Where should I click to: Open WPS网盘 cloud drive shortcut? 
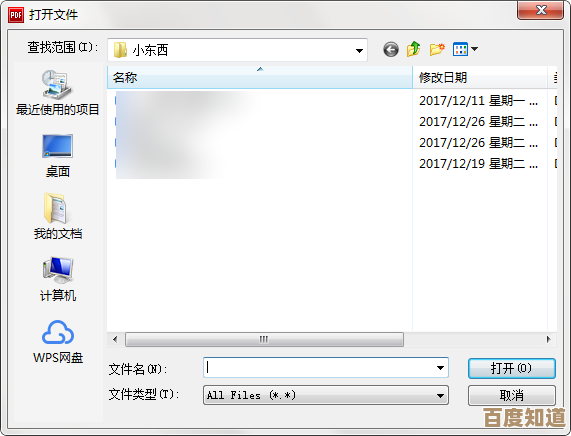[58, 342]
